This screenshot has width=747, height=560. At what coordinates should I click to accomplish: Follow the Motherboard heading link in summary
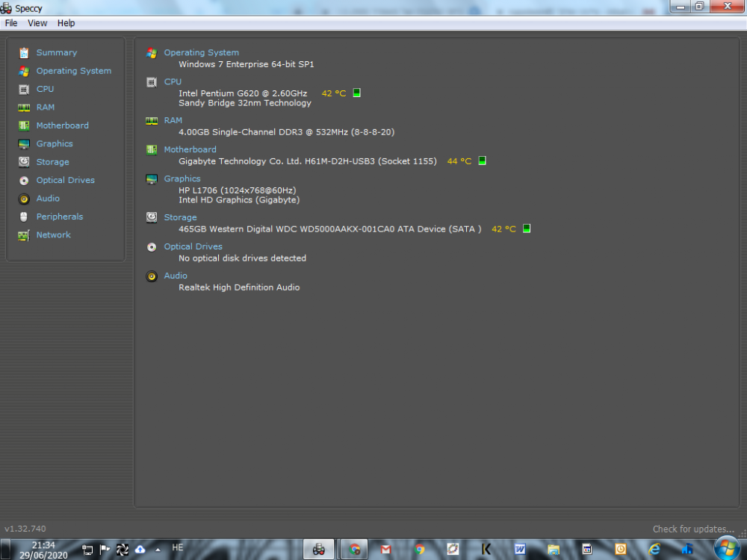[190, 149]
